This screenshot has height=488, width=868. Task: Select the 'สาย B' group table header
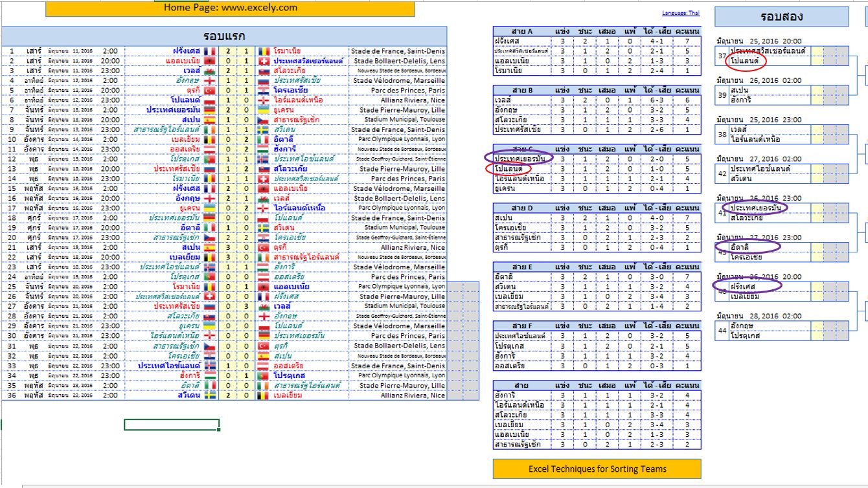[522, 90]
